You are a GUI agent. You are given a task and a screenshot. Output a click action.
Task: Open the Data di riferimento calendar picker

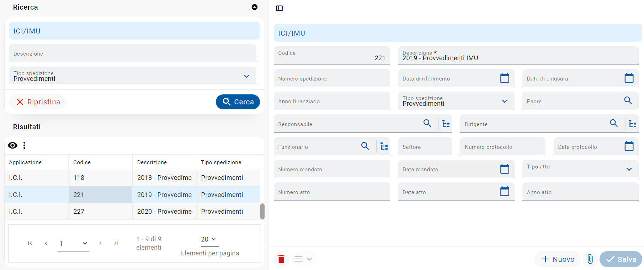[x=505, y=78]
